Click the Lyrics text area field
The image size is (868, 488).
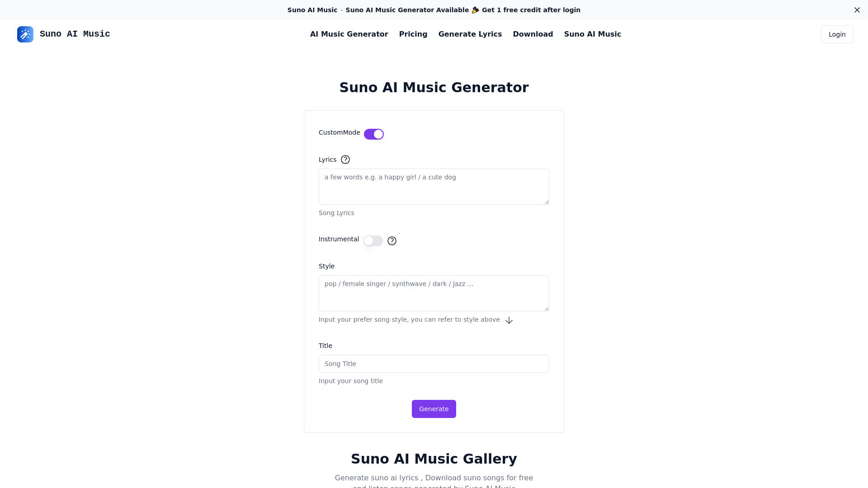pos(434,186)
